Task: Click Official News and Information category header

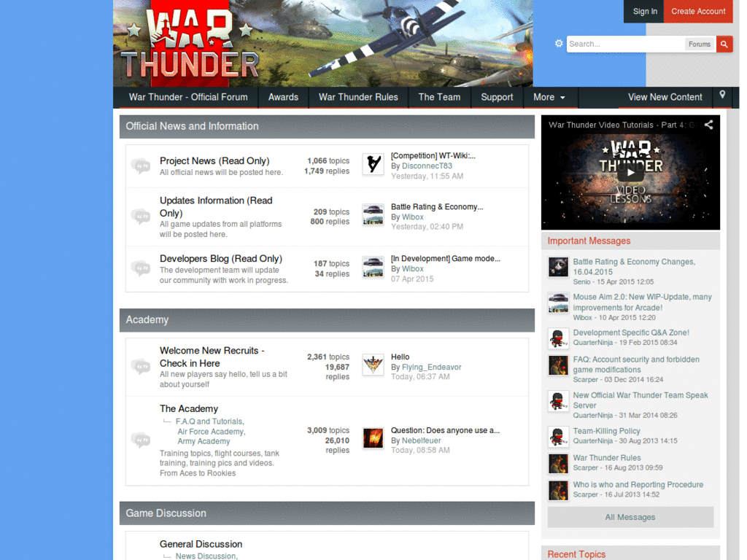Action: (327, 127)
